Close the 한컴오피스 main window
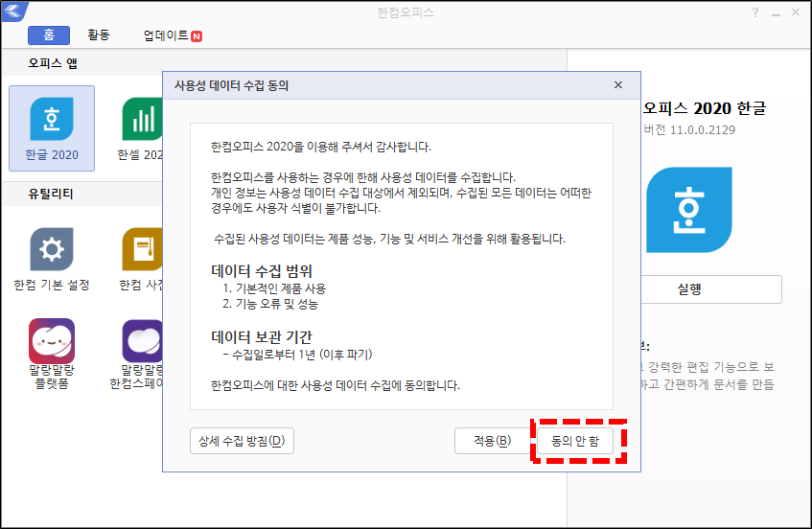 (796, 12)
